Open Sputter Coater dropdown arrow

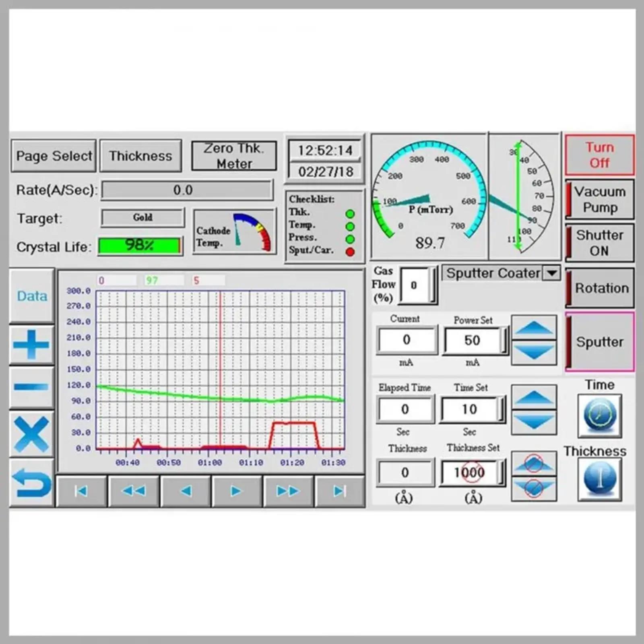click(x=552, y=273)
